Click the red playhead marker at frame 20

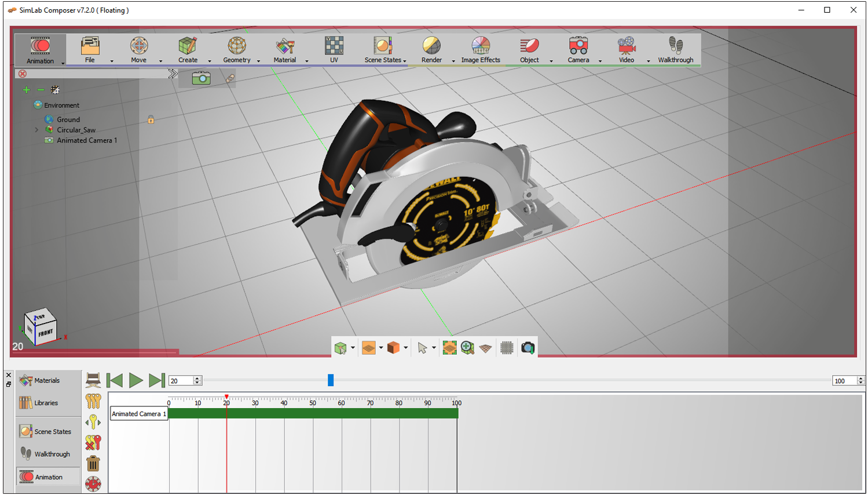[226, 397]
